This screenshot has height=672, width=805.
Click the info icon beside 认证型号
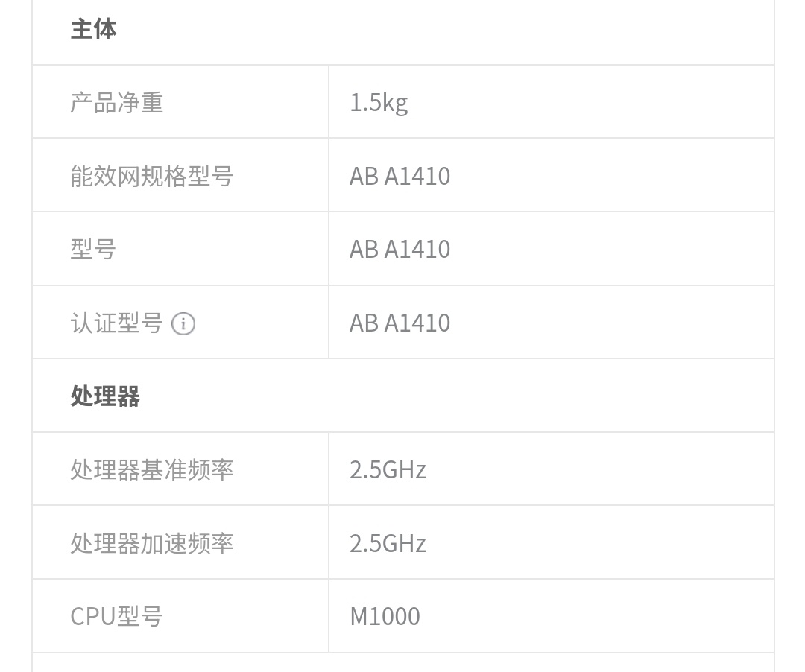pos(183,323)
